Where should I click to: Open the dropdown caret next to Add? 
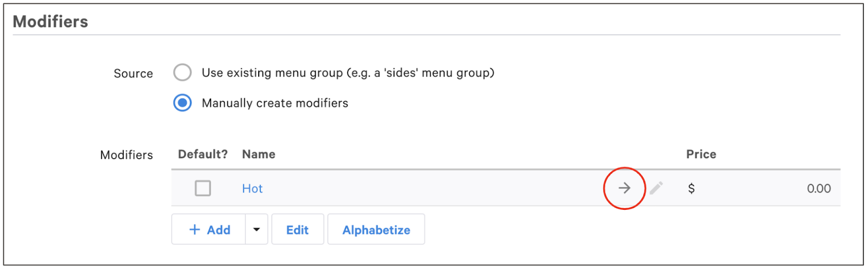click(x=257, y=229)
